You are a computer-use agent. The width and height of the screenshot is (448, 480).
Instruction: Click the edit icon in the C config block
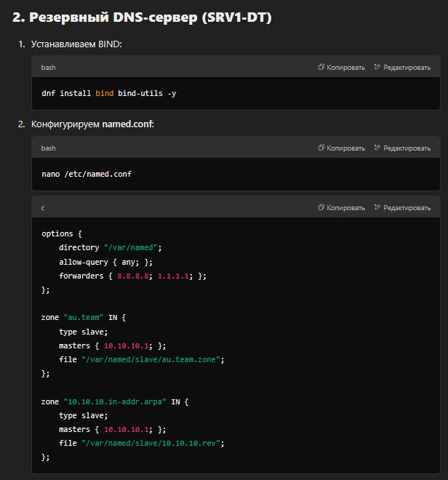(x=377, y=207)
